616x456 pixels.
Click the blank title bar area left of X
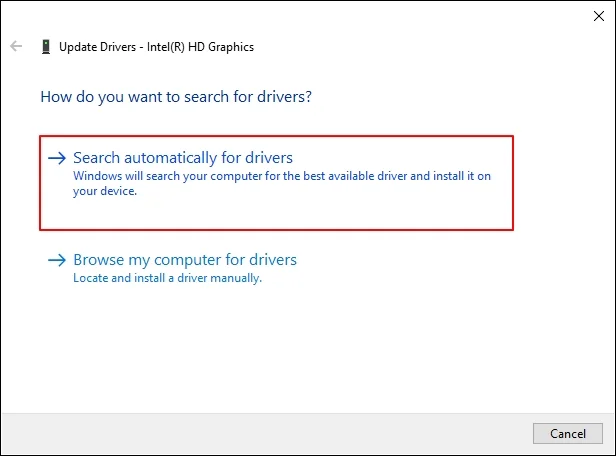pos(300,14)
